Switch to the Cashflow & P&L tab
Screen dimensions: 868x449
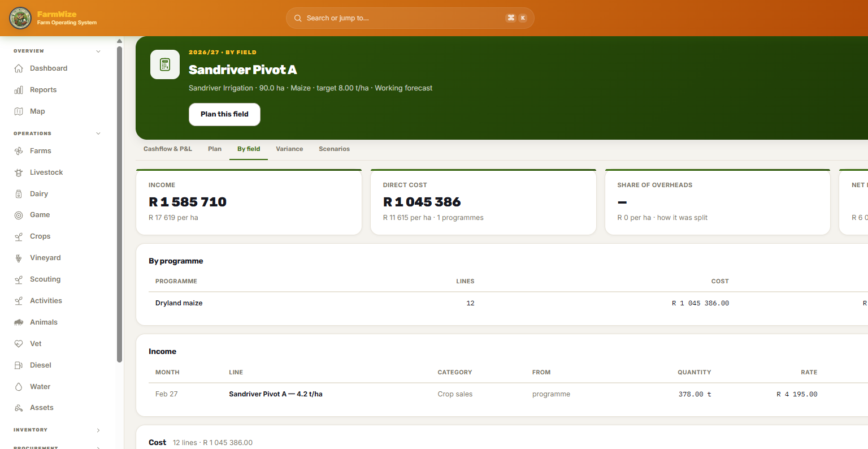168,149
